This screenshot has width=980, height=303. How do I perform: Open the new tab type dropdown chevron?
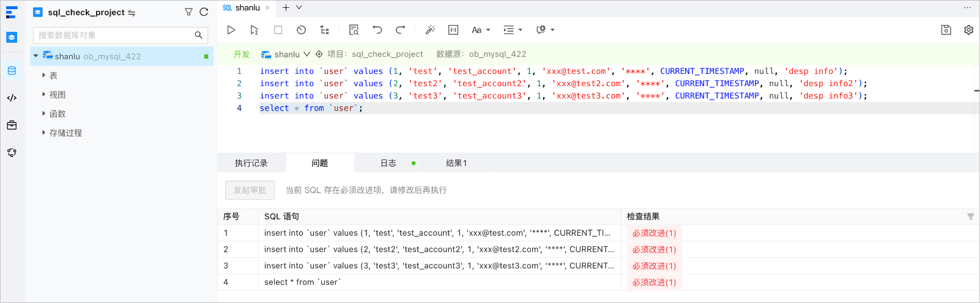pyautogui.click(x=299, y=8)
